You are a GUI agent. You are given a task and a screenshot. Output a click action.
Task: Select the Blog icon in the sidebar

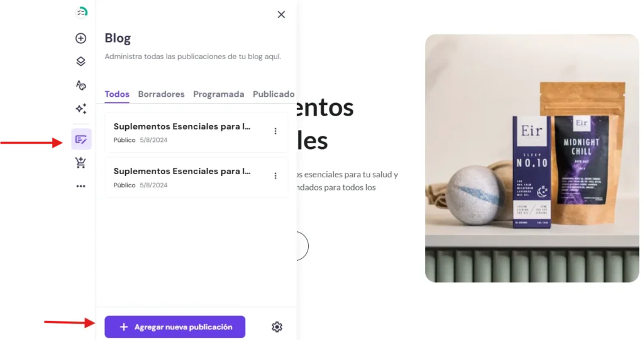(x=81, y=140)
